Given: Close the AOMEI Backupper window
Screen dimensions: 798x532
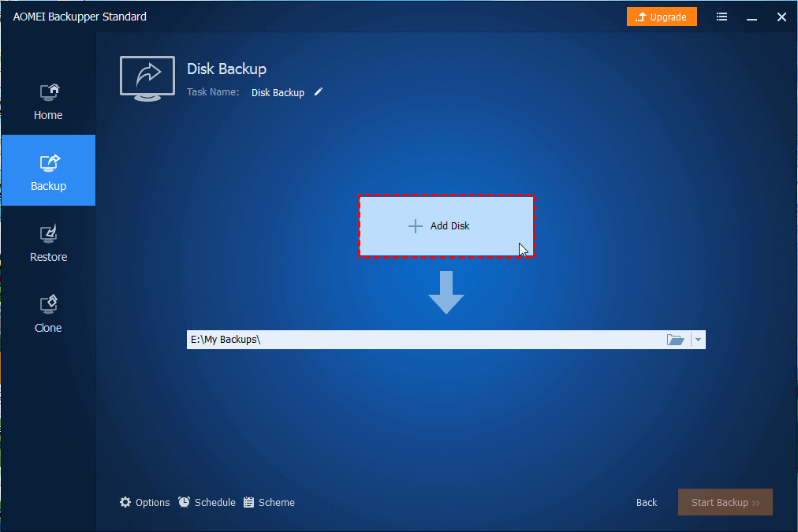Looking at the screenshot, I should coord(781,17).
